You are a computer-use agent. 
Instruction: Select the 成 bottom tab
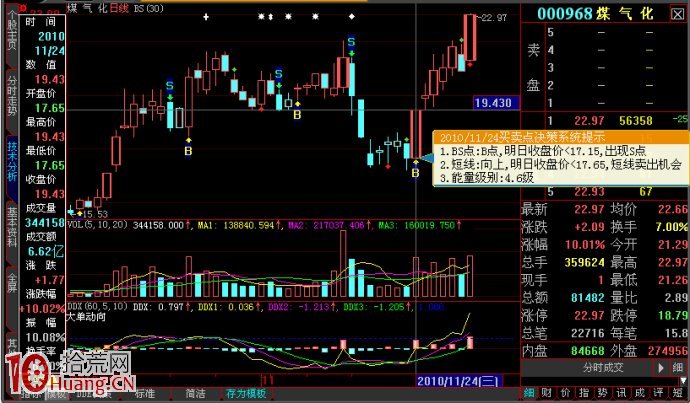(x=639, y=393)
